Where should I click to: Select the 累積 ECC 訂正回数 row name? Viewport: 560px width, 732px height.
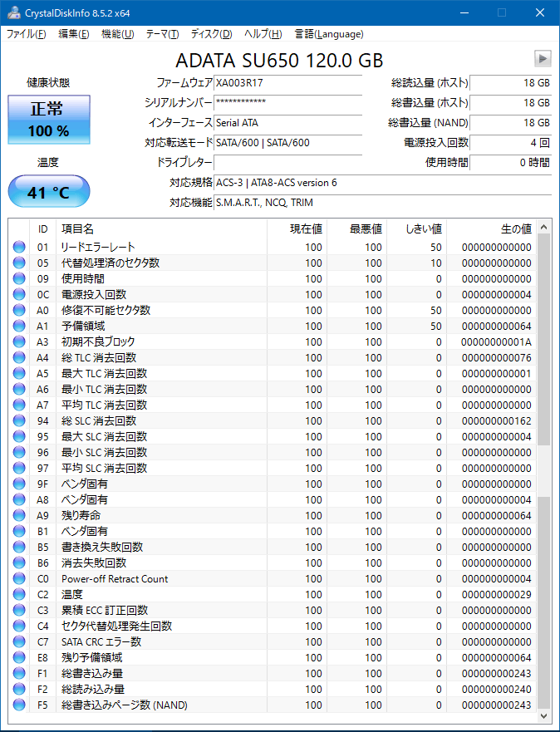coord(105,610)
